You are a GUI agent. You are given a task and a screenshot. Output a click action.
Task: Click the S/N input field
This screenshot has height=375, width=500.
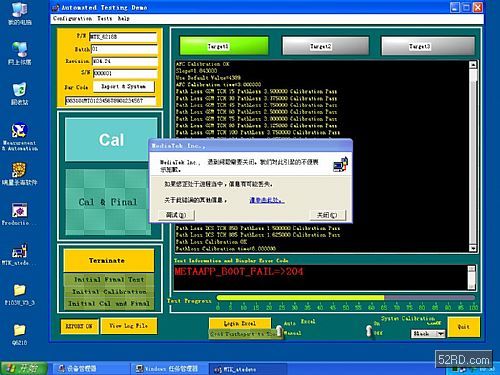point(125,73)
